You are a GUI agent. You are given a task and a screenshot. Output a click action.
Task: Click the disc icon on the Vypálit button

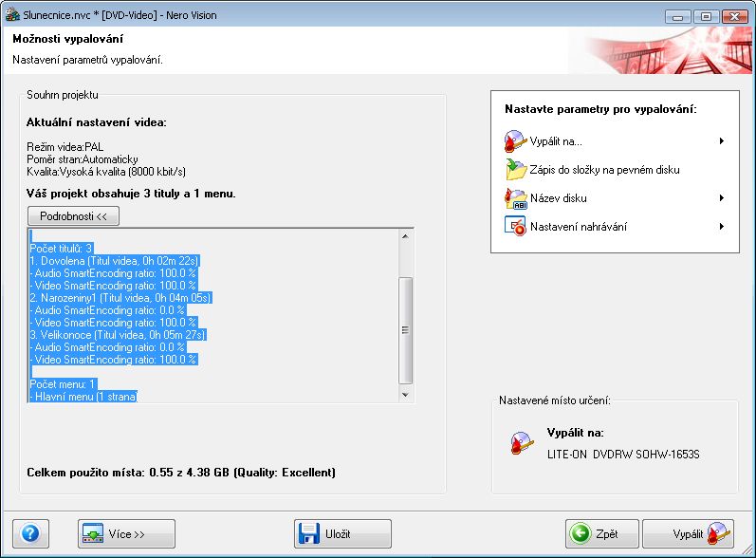pyautogui.click(x=719, y=534)
